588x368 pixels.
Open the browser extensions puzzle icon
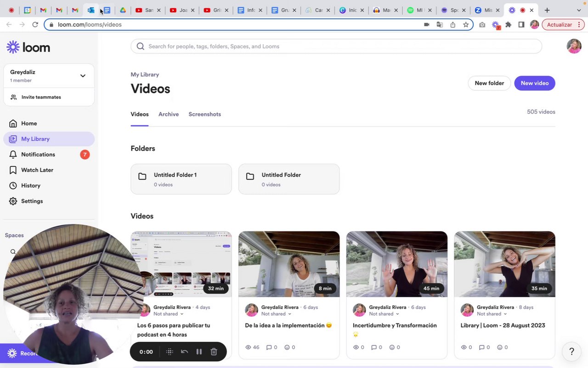point(508,24)
